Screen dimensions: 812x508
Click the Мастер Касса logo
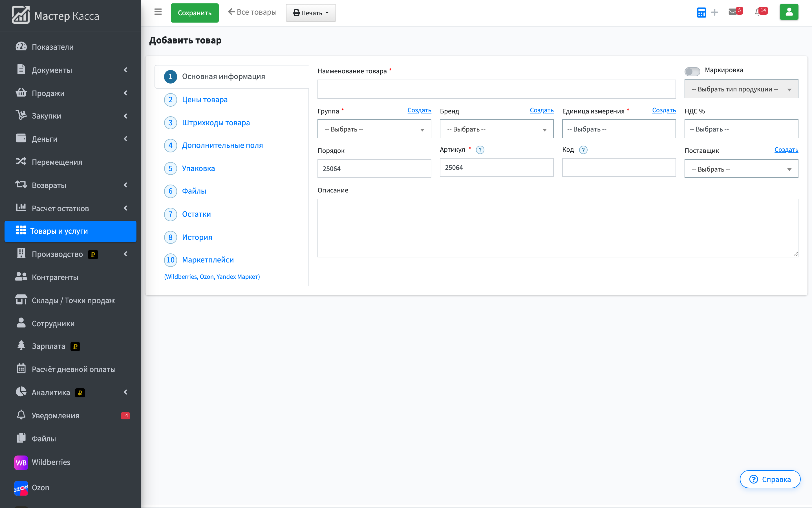tap(56, 16)
